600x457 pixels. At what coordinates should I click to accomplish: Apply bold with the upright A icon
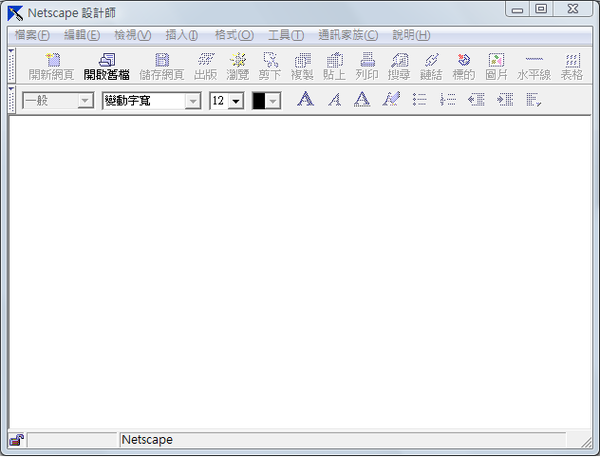305,99
